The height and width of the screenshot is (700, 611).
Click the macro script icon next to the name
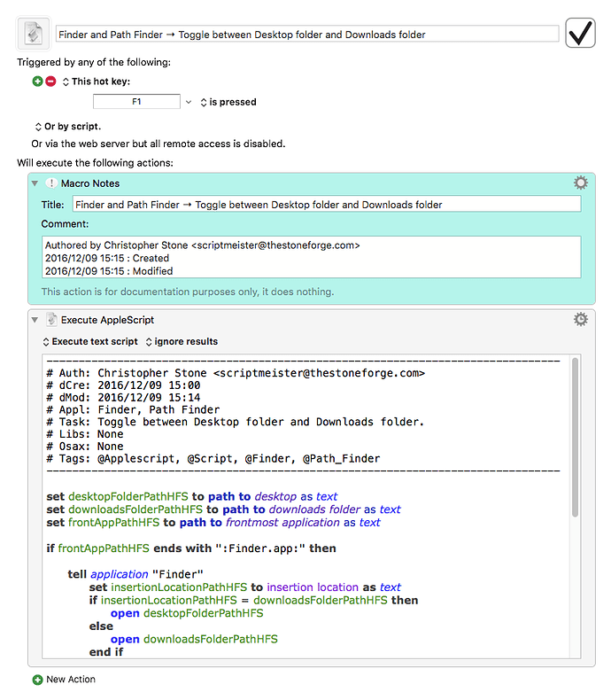click(34, 34)
